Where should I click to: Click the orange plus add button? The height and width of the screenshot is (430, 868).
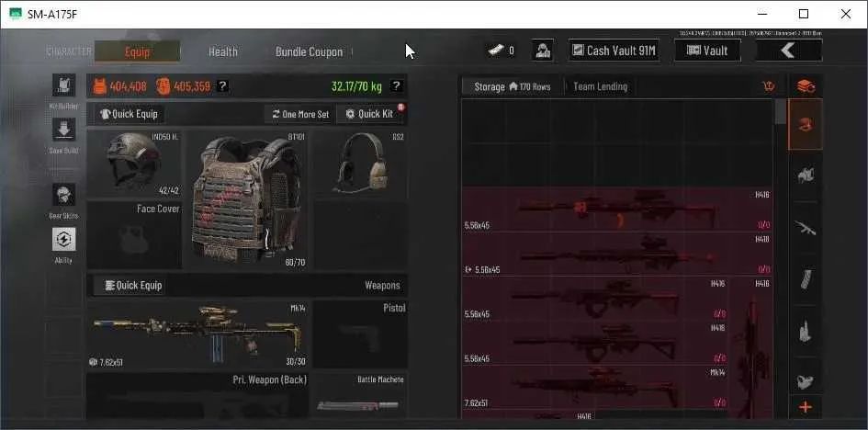pos(806,408)
